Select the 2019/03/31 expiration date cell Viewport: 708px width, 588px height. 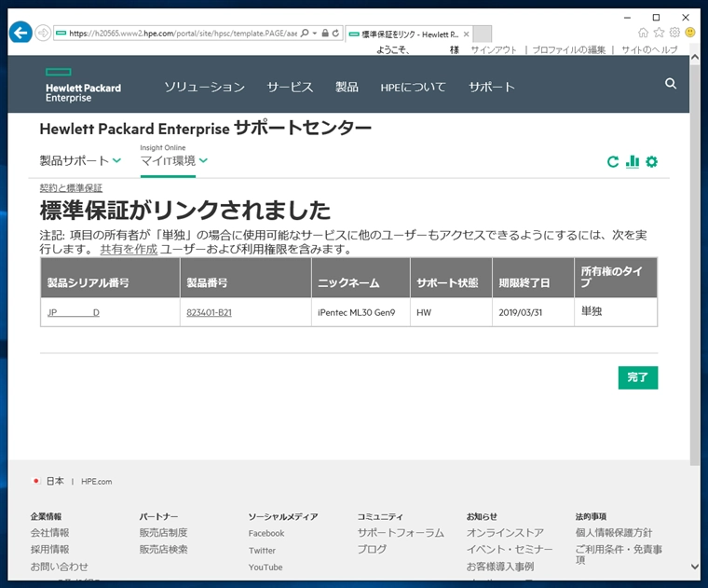click(533, 312)
